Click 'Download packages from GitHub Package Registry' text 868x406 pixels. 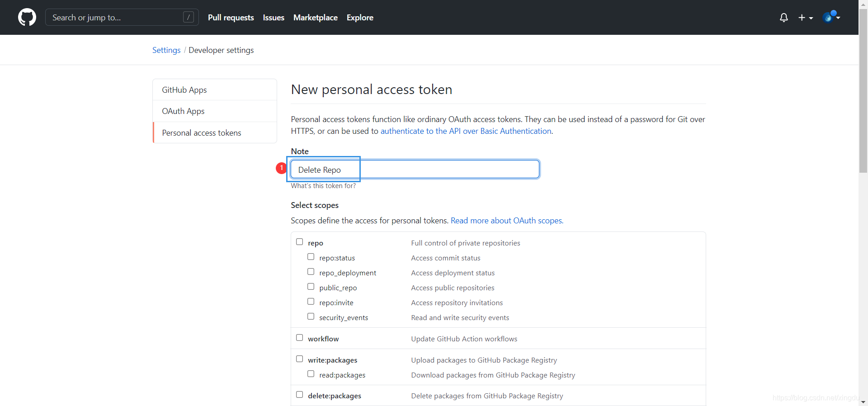tap(493, 375)
